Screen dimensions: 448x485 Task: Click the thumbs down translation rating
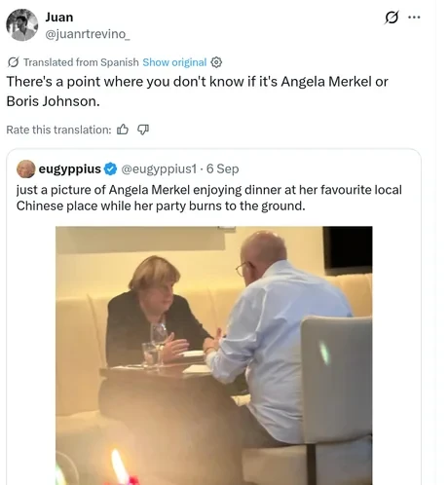click(x=143, y=130)
